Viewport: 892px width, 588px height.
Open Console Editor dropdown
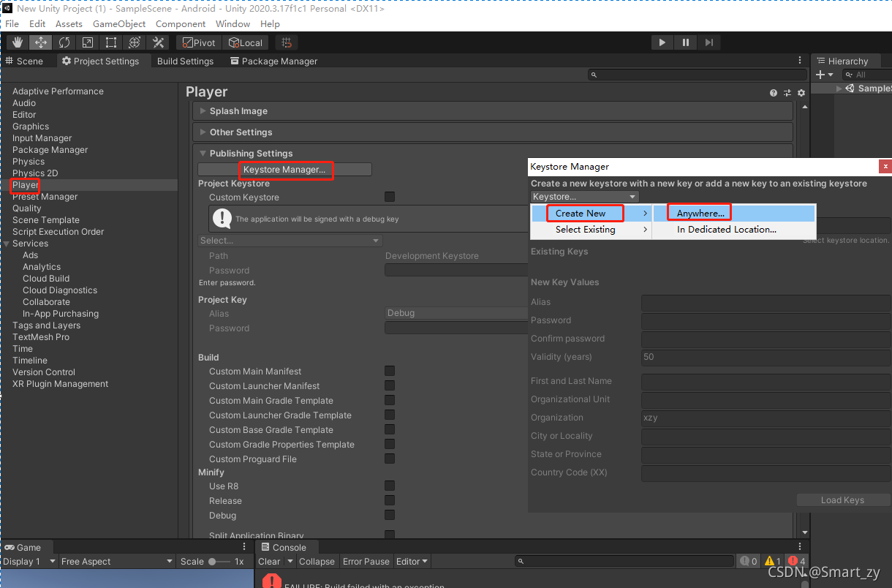coord(412,562)
